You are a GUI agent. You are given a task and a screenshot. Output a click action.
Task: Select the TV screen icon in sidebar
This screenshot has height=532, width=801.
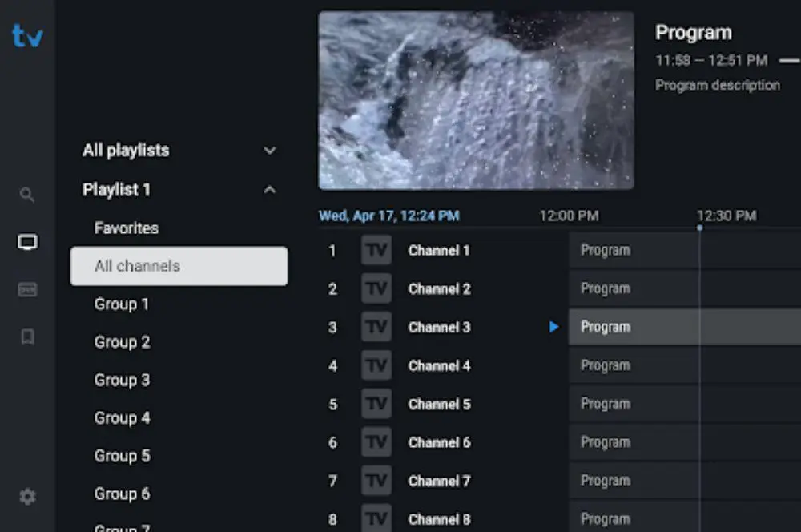coord(27,242)
